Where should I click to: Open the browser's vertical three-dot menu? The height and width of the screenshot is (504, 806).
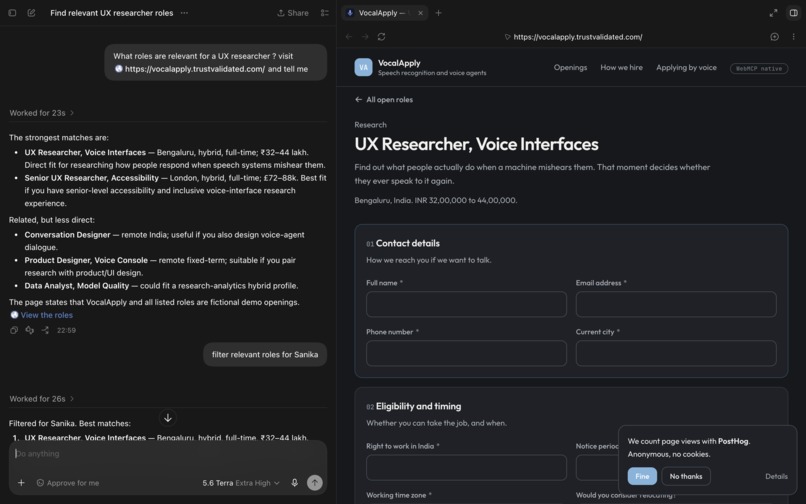tap(793, 37)
